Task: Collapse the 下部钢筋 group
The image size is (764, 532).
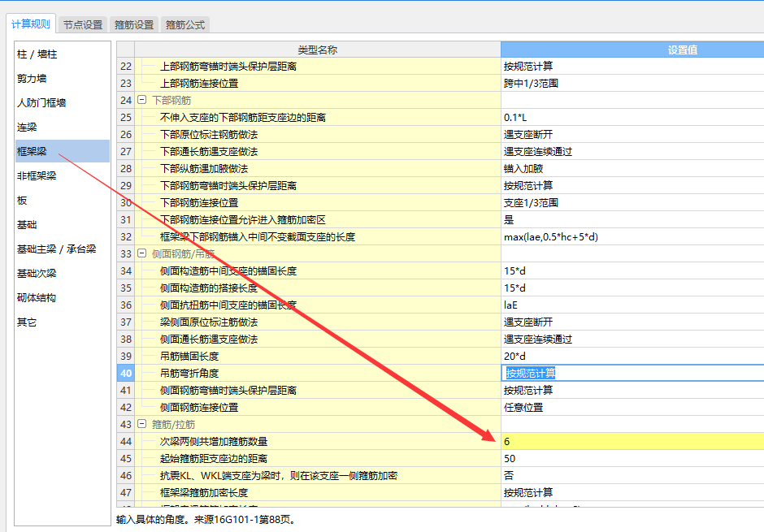Action: (x=141, y=100)
